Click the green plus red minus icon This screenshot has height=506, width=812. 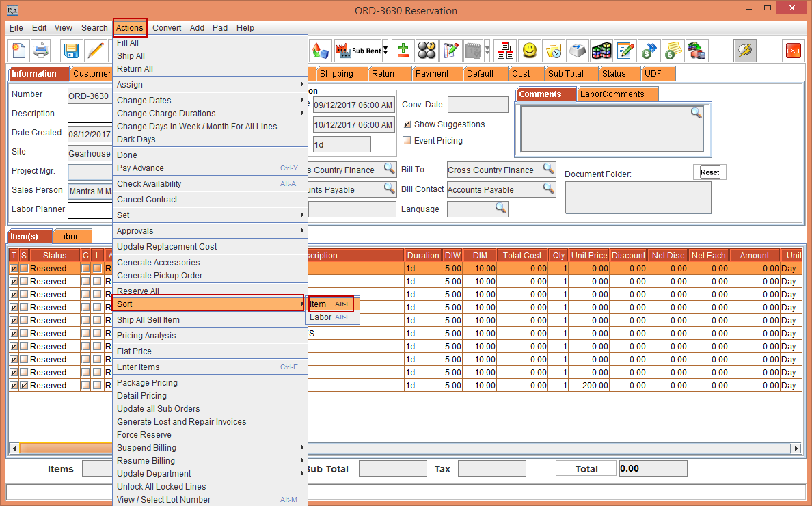[x=403, y=51]
